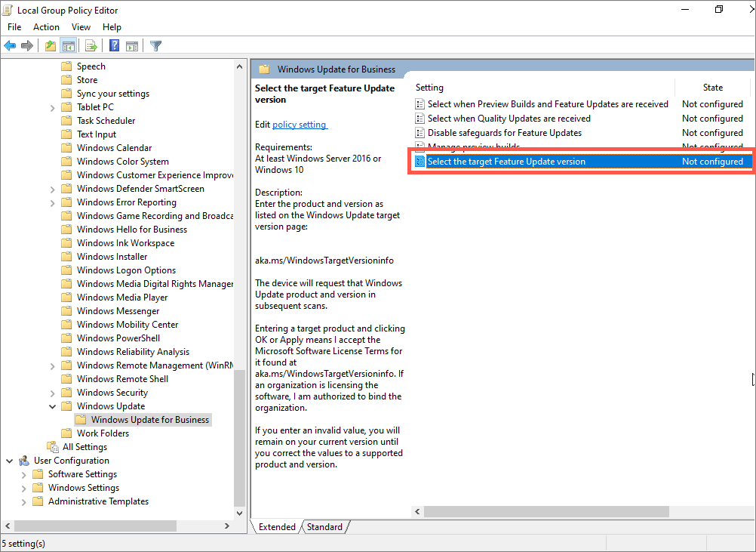Select the Windows Messenger folder
This screenshot has width=756, height=552.
pyautogui.click(x=118, y=311)
